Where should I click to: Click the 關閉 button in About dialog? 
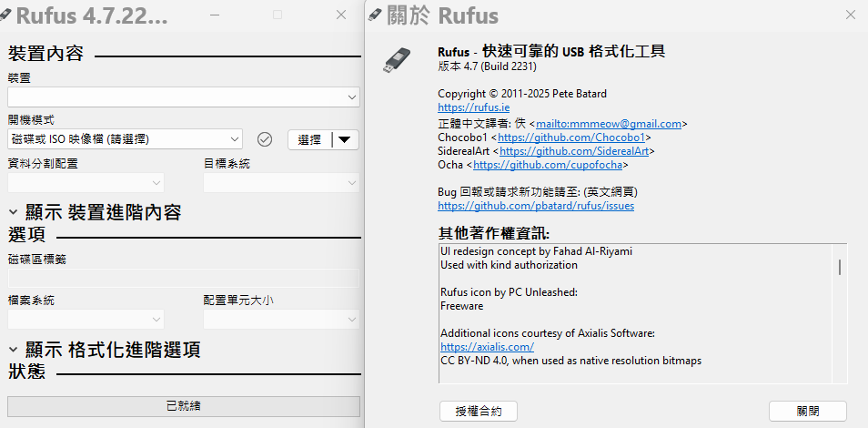(808, 412)
